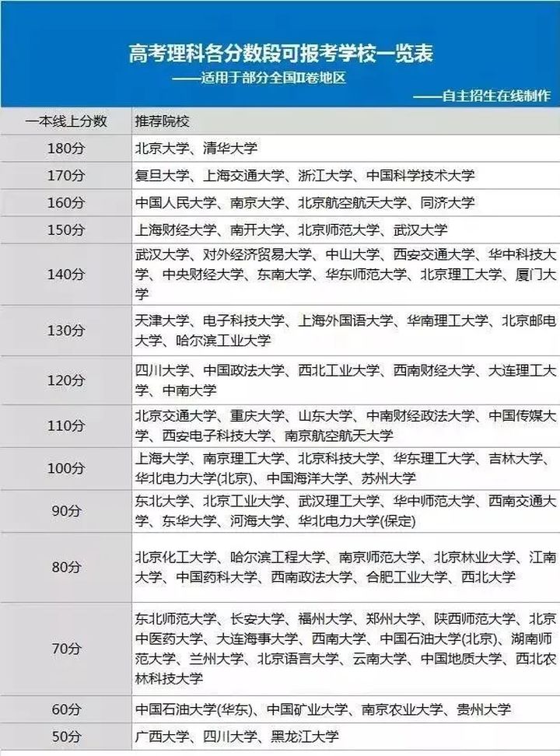Click 西安交通大学 in the 140分 row
The width and height of the screenshot is (560, 756).
click(434, 254)
